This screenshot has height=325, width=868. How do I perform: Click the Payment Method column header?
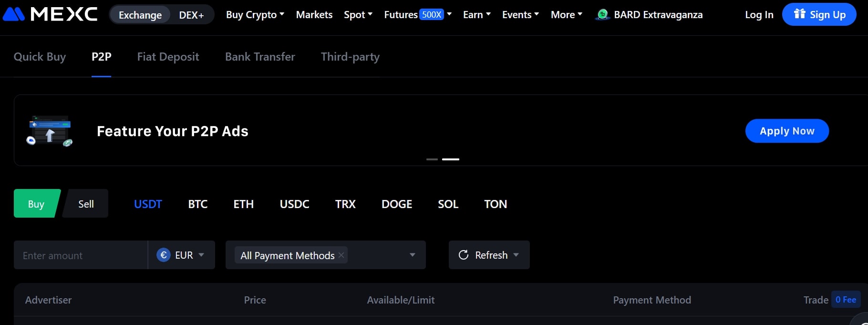click(x=652, y=300)
